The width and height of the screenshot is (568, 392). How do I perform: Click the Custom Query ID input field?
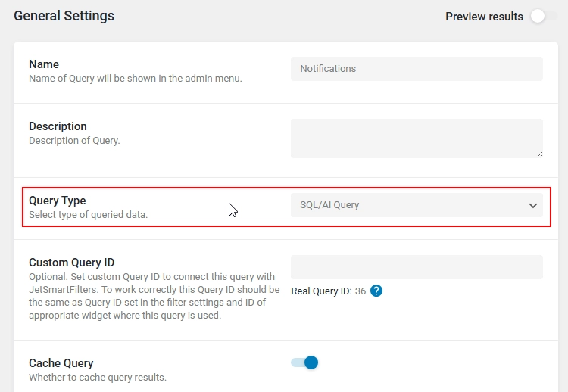tap(417, 267)
